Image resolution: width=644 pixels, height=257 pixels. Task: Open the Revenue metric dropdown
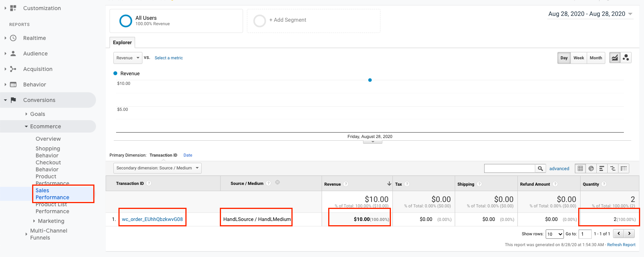tap(128, 58)
